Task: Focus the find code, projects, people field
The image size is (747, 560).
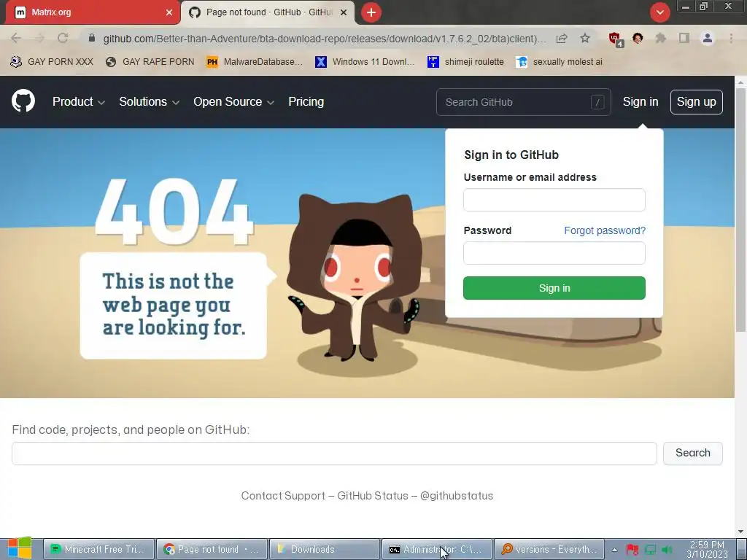Action: point(334,453)
